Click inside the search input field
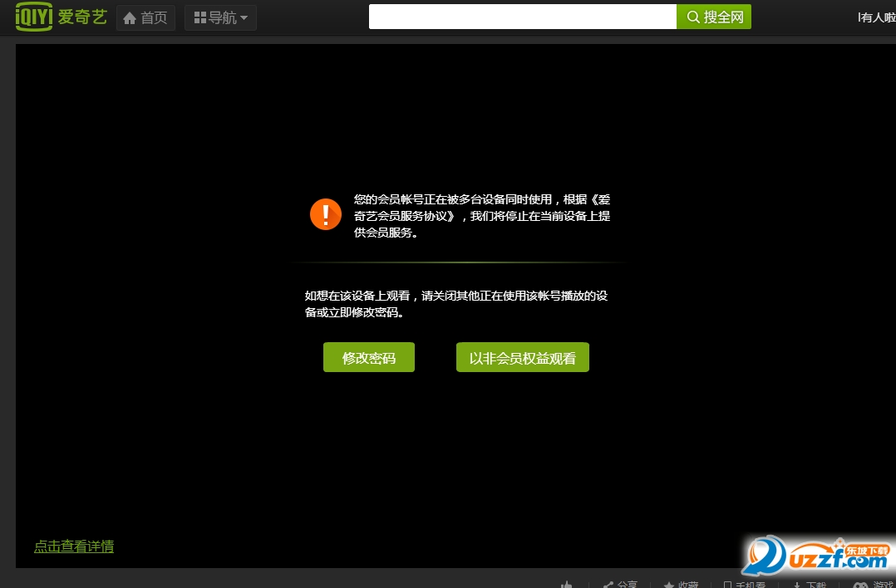896x588 pixels. tap(522, 17)
